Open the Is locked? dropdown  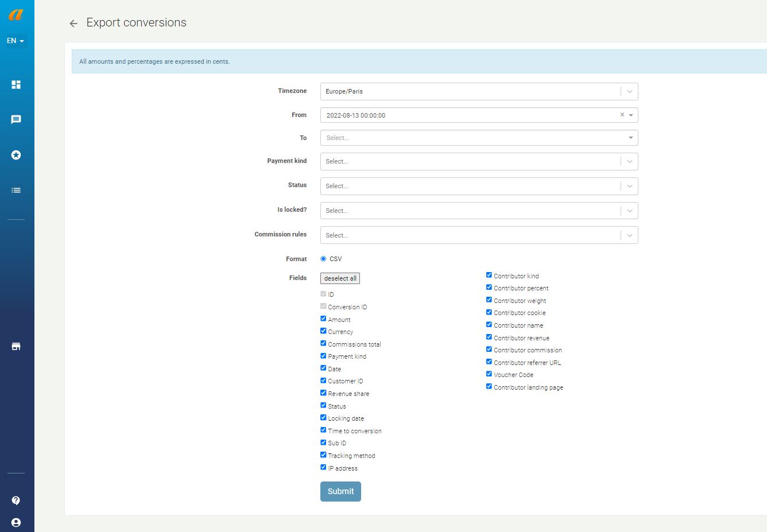(x=479, y=211)
